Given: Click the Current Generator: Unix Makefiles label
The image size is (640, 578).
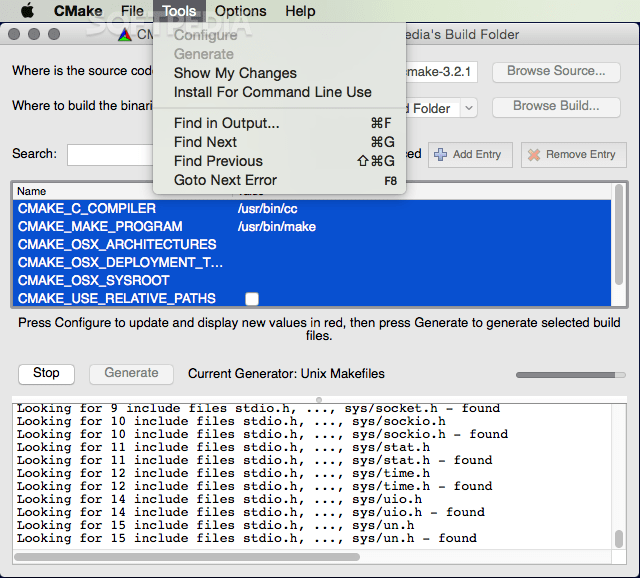Looking at the screenshot, I should click(286, 373).
